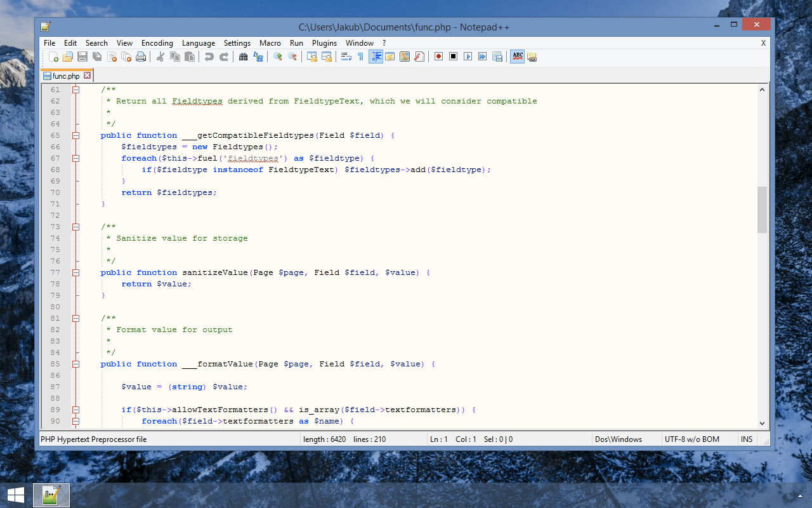The image size is (812, 508).
Task: Click Run Macro Multiple Times icon
Action: (482, 57)
